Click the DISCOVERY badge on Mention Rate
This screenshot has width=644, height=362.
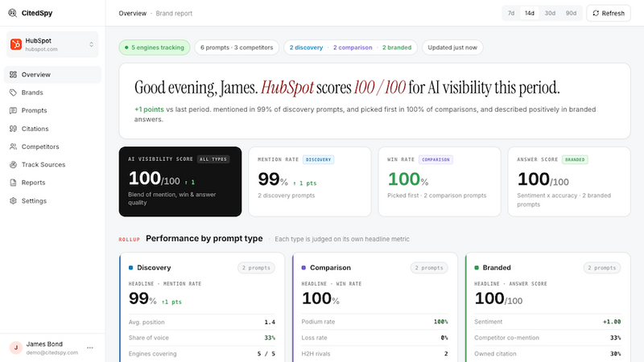(x=318, y=159)
